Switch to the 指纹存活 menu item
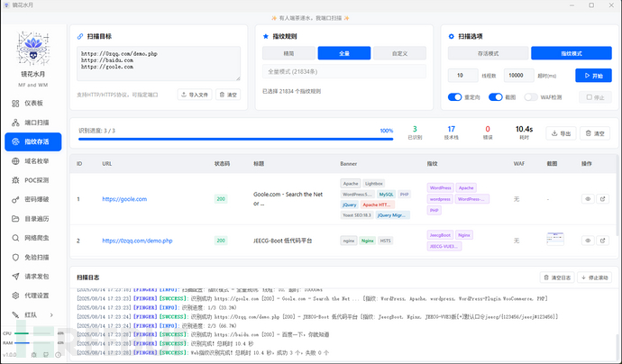622x364 pixels. coord(33,141)
